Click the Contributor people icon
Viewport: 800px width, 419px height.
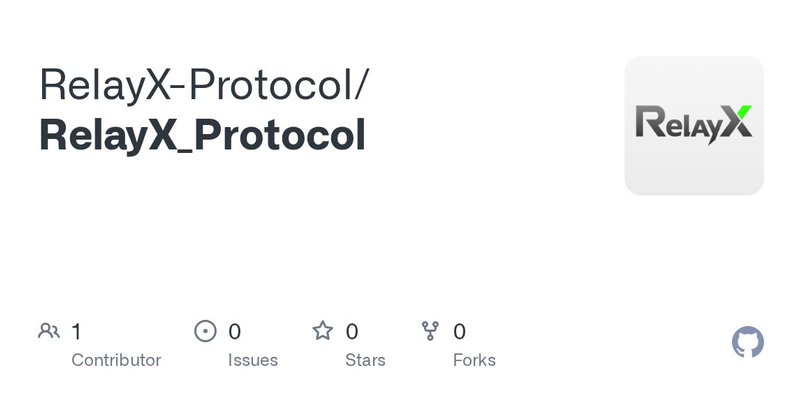[x=48, y=331]
